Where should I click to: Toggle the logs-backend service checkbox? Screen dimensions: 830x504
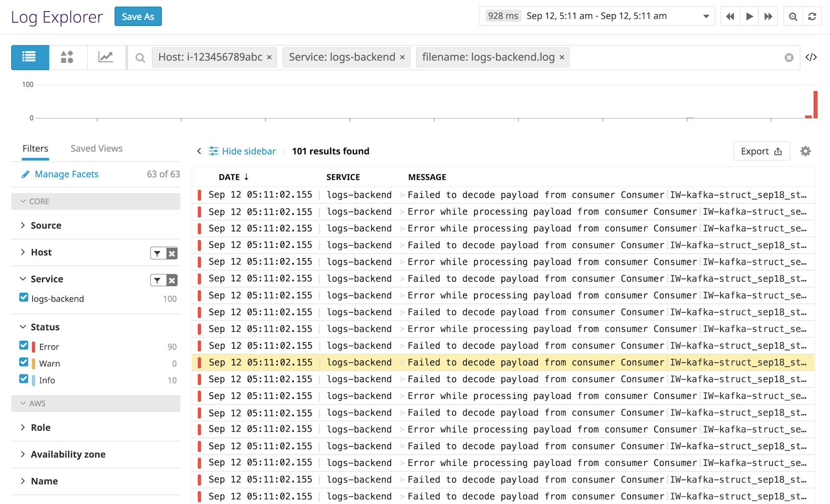[24, 297]
